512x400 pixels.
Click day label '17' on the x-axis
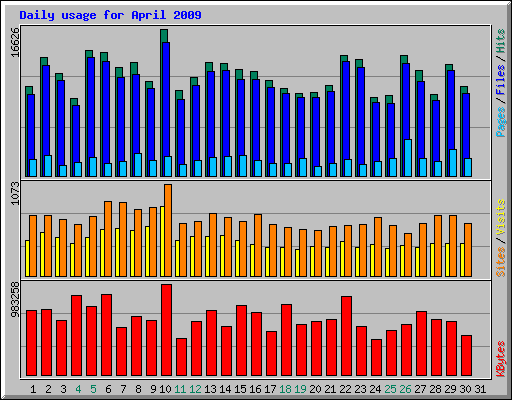[270, 389]
